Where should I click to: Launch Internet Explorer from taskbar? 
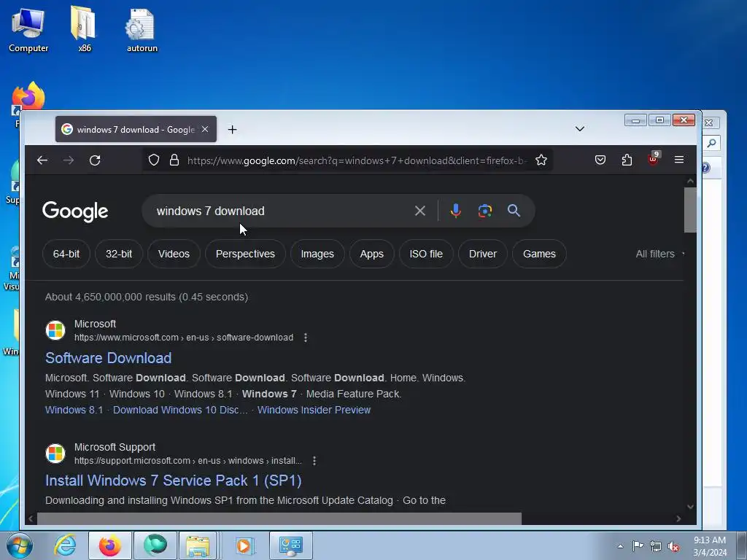pyautogui.click(x=64, y=545)
